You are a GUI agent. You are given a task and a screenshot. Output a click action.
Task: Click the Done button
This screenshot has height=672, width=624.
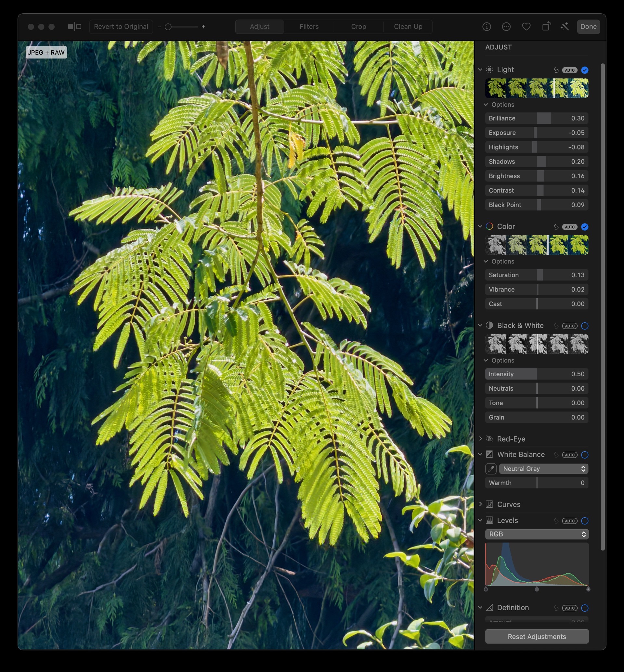pyautogui.click(x=588, y=27)
